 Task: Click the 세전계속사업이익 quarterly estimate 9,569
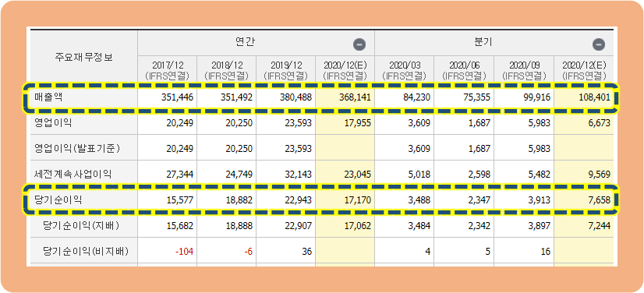tap(599, 174)
